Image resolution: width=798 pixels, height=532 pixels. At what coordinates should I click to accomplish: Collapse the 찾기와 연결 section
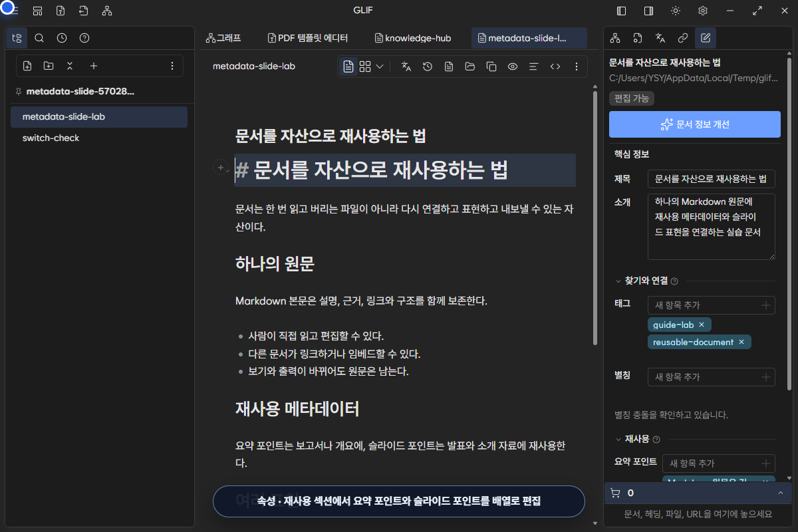[619, 281]
